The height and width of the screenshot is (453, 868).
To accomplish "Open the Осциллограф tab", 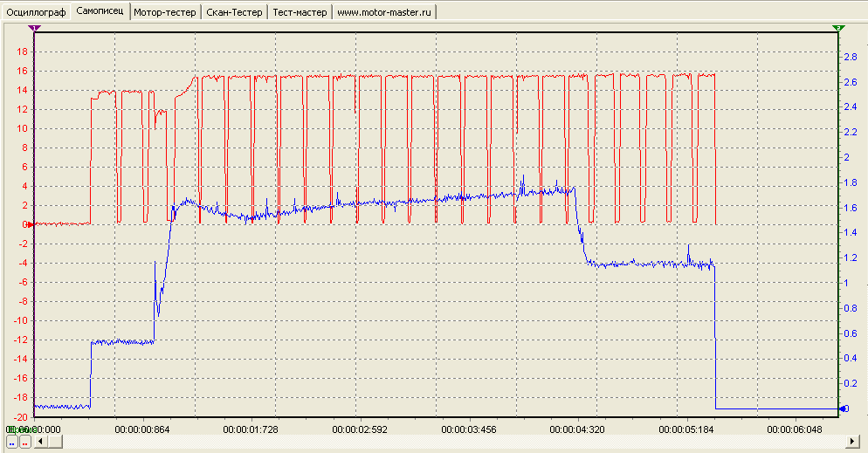I will click(x=36, y=12).
